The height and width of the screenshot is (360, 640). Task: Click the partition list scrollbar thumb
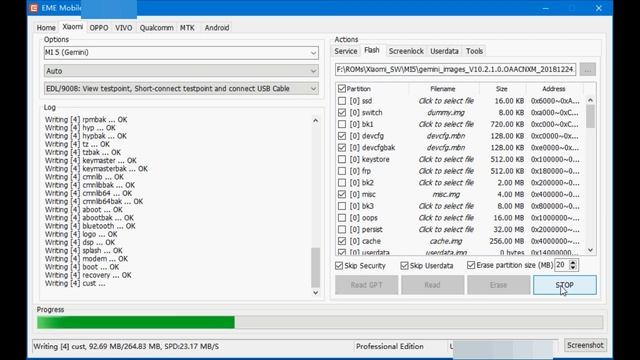tap(590, 116)
